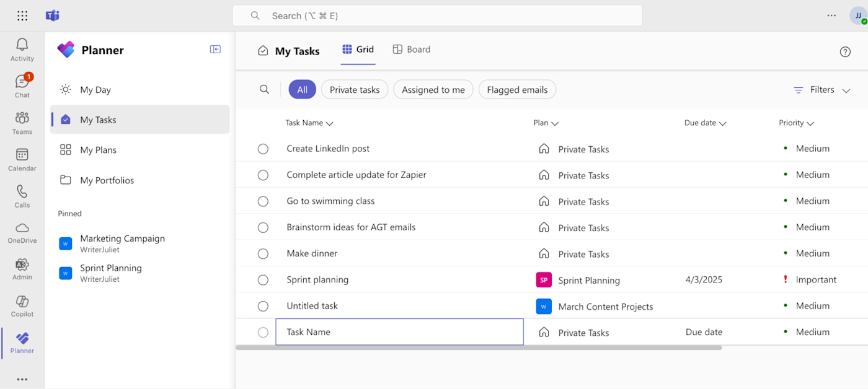Screen dimensions: 868x389
Task: Complete the Make dinner task
Action: click(x=263, y=253)
